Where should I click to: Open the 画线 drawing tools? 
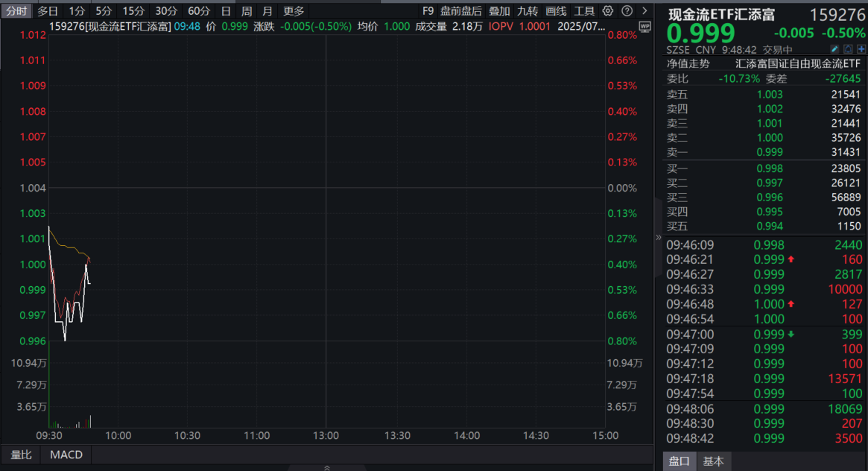click(x=556, y=11)
